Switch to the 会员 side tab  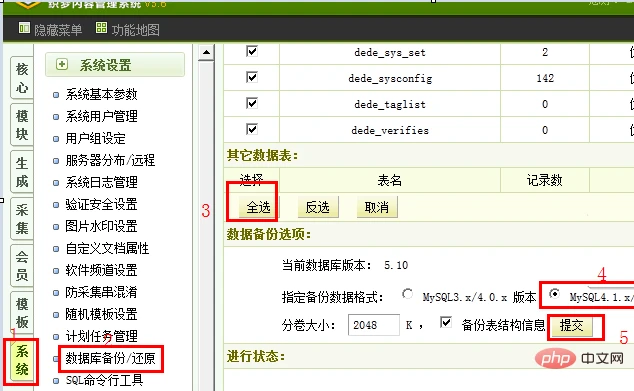pos(22,266)
